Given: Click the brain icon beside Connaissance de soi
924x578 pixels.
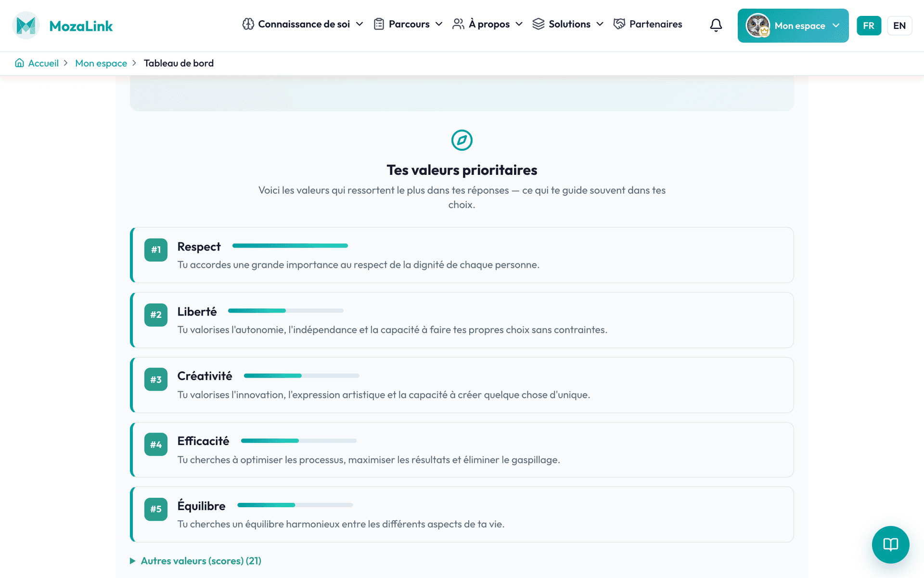Looking at the screenshot, I should click(x=248, y=24).
